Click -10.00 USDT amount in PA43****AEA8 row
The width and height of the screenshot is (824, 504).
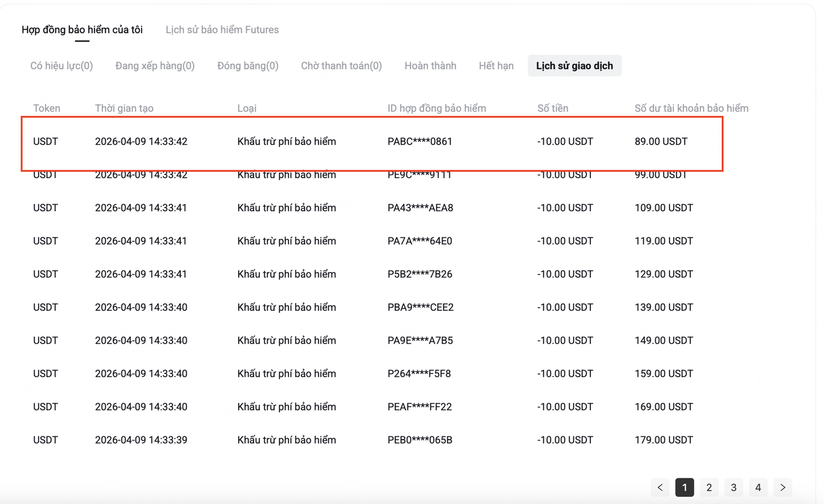565,208
